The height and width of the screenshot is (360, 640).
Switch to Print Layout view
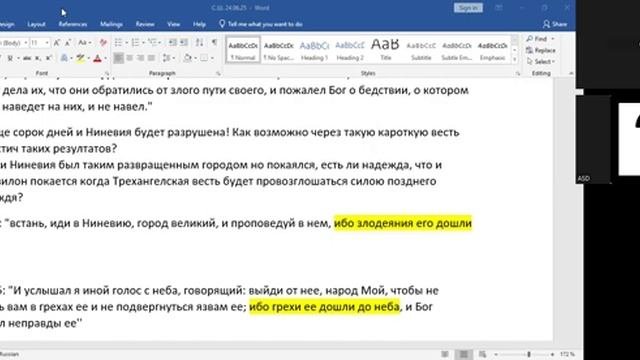(464, 354)
